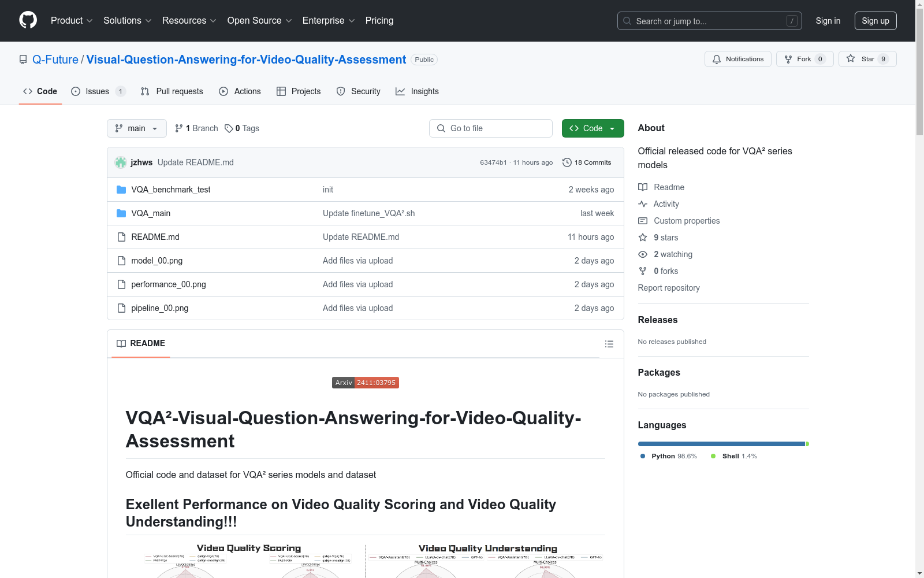
Task: Switch to the Insights tab
Action: click(x=418, y=91)
